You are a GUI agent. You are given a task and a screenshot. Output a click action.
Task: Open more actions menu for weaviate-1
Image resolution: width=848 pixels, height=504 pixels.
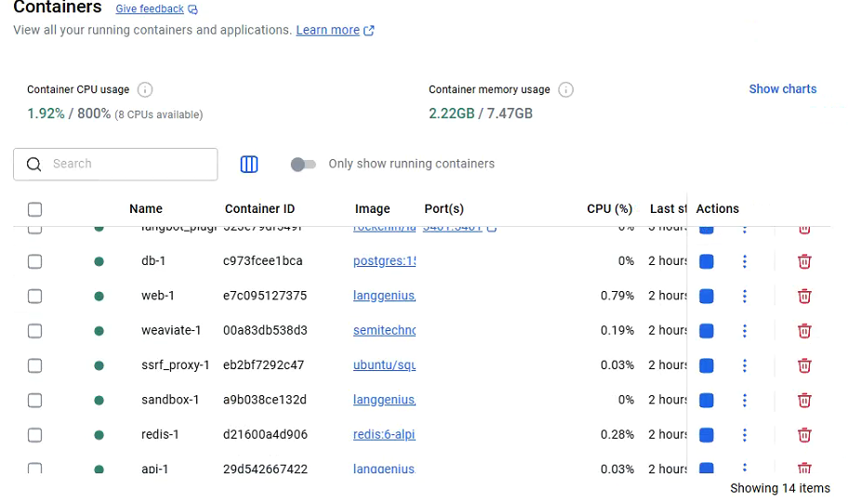click(x=745, y=331)
